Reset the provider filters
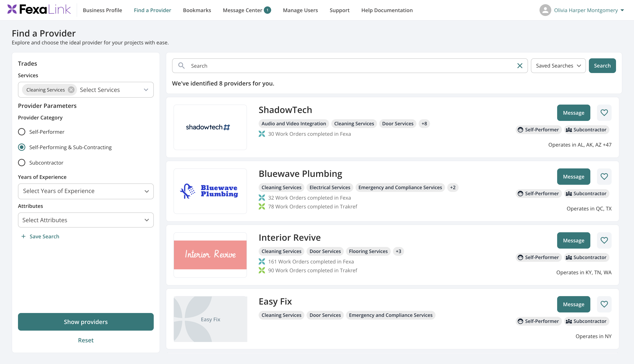 (x=86, y=340)
